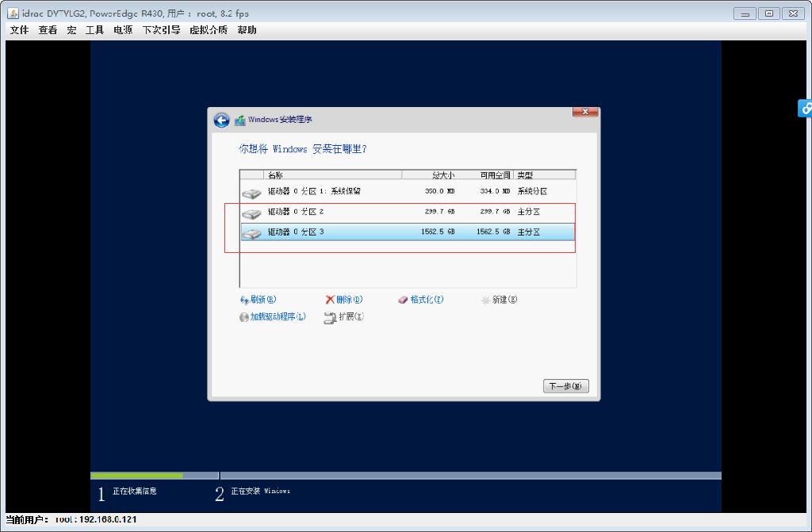812x532 pixels.
Task: Click the extend (扩展) icon
Action: tap(330, 316)
